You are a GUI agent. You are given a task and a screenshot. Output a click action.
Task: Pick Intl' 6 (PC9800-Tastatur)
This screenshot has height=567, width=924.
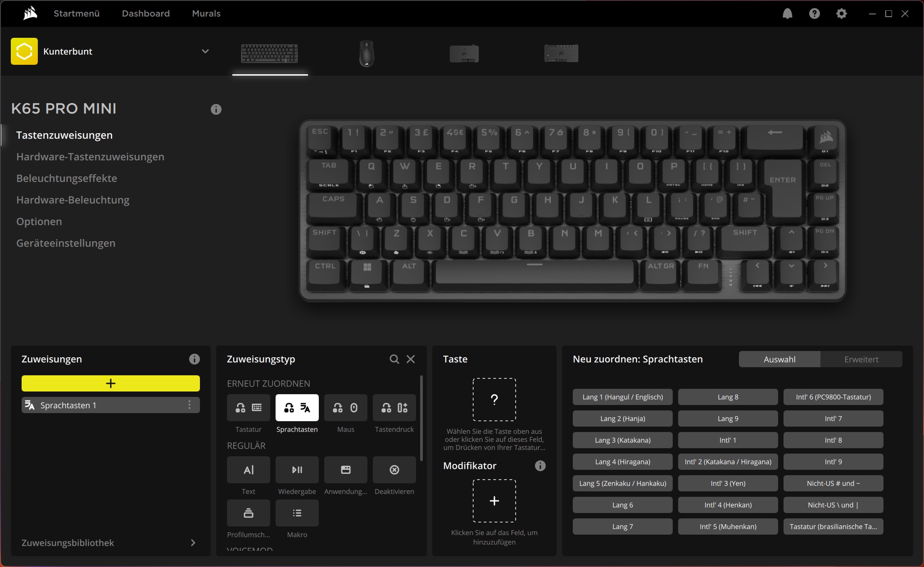coord(833,397)
